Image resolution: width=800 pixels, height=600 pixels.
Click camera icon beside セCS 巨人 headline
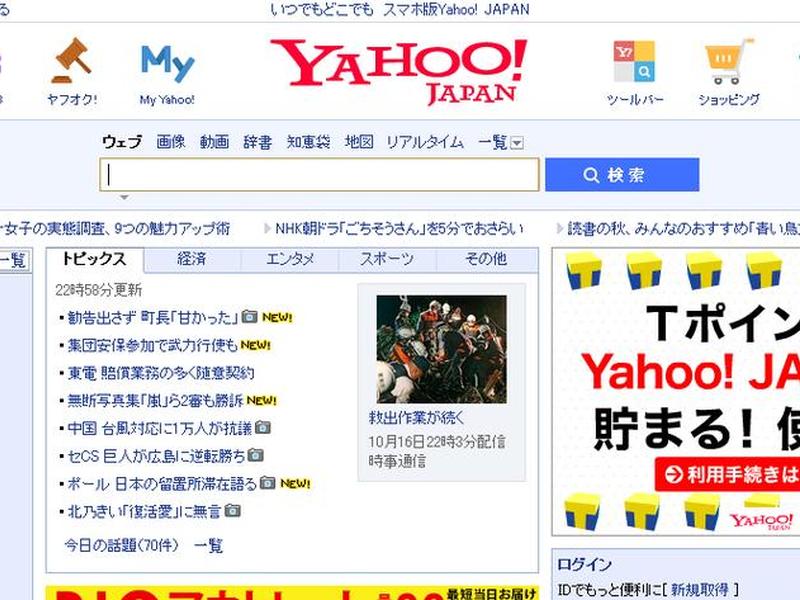256,454
